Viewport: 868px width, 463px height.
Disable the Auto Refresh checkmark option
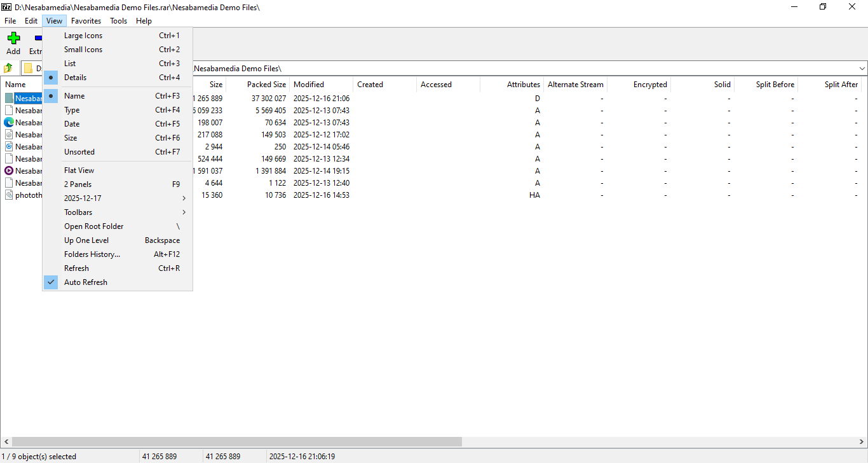click(85, 282)
